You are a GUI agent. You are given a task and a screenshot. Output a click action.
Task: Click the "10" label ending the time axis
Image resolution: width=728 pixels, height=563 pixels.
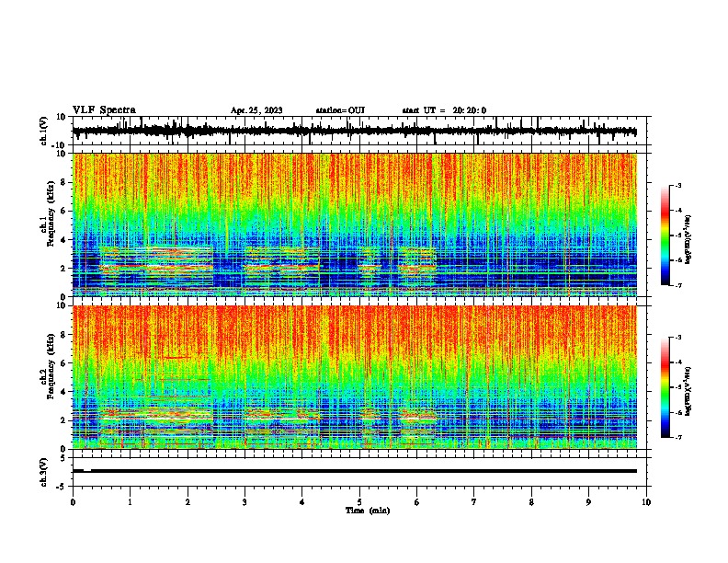point(646,502)
